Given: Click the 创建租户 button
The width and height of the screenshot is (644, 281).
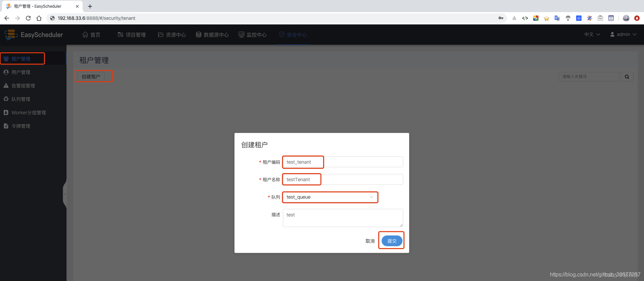Looking at the screenshot, I should (x=91, y=77).
